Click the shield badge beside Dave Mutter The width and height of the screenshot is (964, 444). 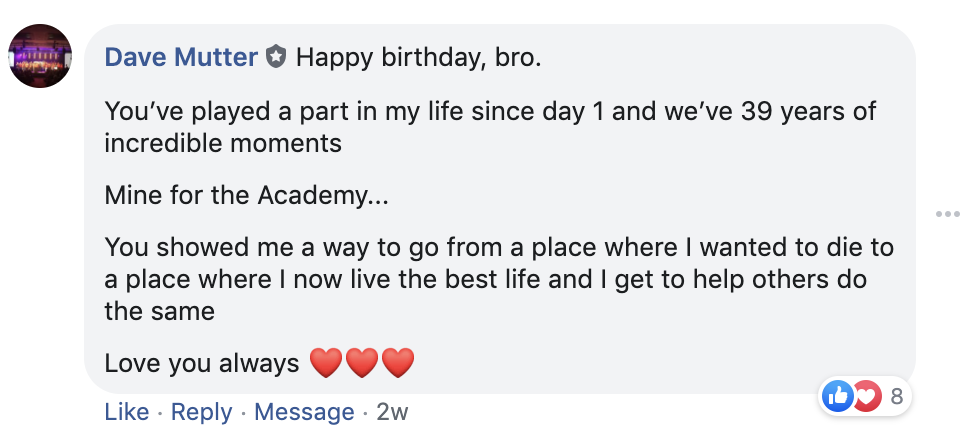point(277,58)
